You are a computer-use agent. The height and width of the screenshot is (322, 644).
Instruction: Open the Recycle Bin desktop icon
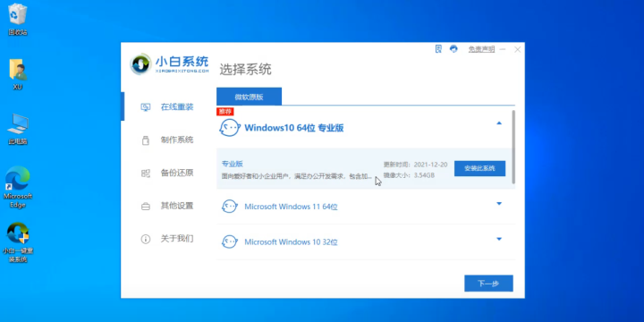point(18,19)
